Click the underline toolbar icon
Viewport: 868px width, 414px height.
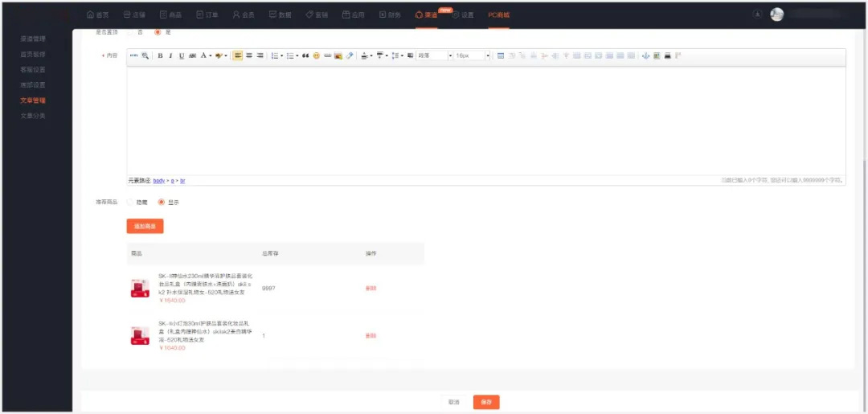pyautogui.click(x=182, y=55)
